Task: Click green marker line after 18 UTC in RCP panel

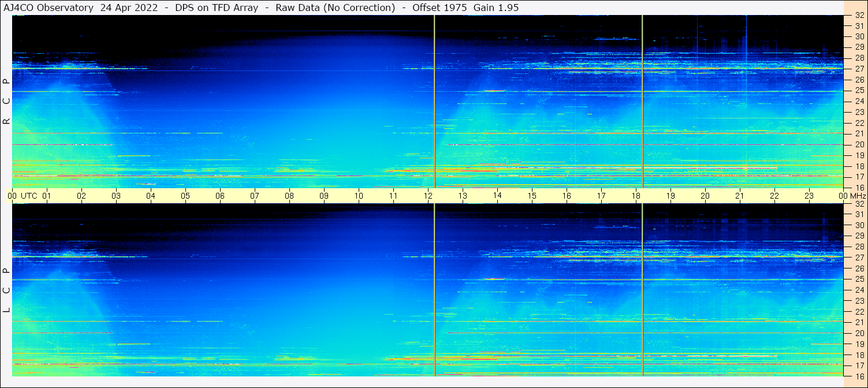Action: point(642,101)
